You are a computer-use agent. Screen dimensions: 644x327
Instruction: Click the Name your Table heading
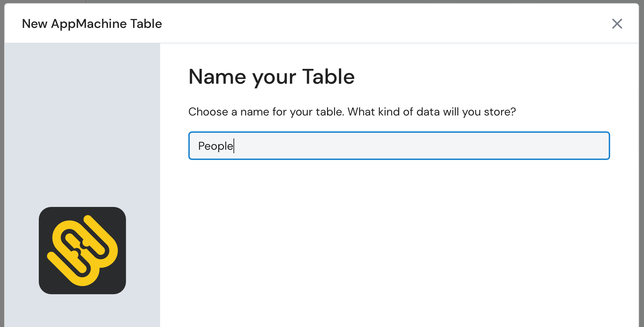(272, 77)
